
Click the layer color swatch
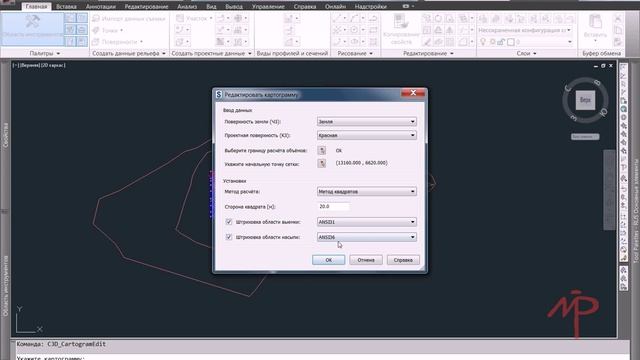click(x=510, y=42)
